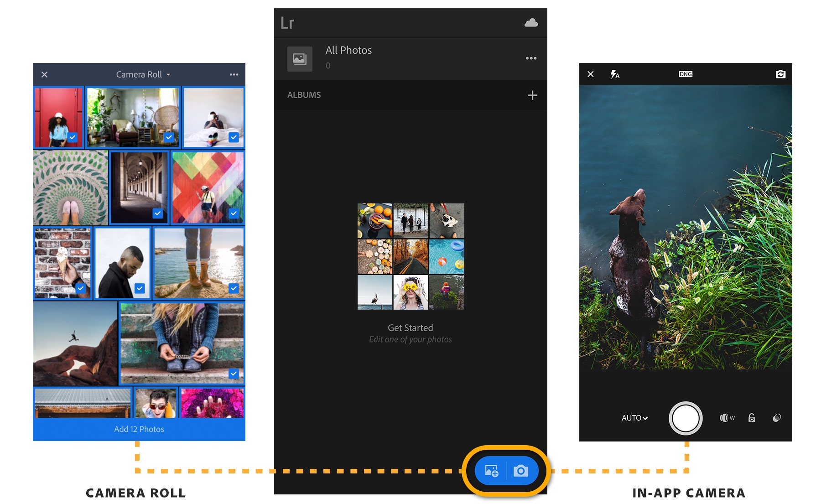Deselect the boots-on-rocks seaside photo

[x=199, y=263]
